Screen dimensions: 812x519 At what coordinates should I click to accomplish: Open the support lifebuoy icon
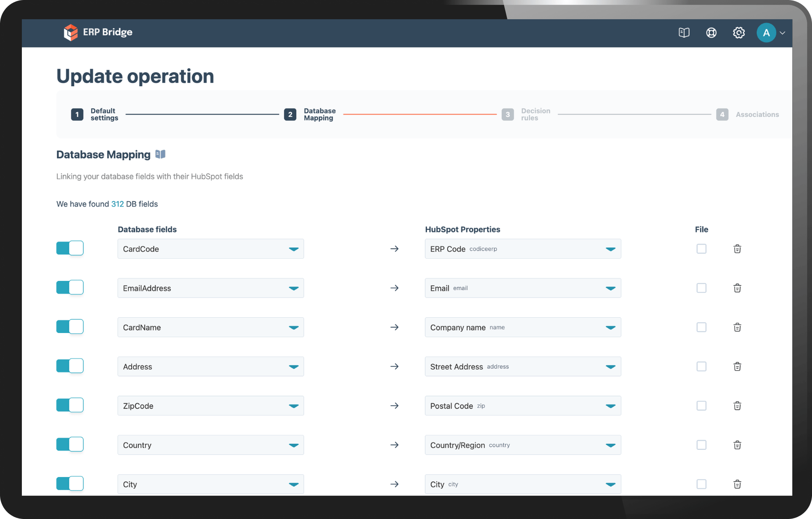(x=711, y=33)
